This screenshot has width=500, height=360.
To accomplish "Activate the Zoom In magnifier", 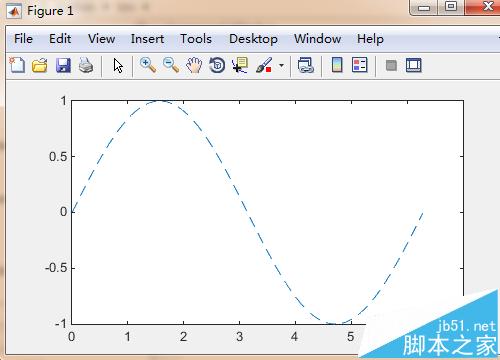I will point(148,65).
